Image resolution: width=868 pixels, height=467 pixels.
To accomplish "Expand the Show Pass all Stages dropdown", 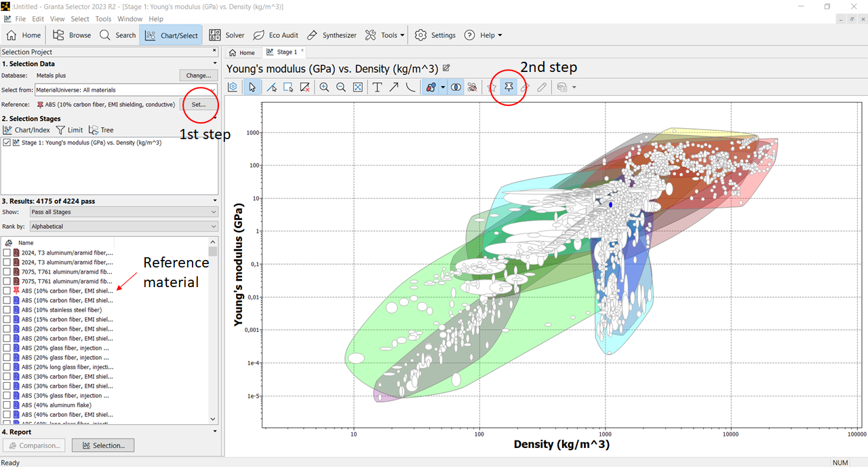I will point(124,212).
